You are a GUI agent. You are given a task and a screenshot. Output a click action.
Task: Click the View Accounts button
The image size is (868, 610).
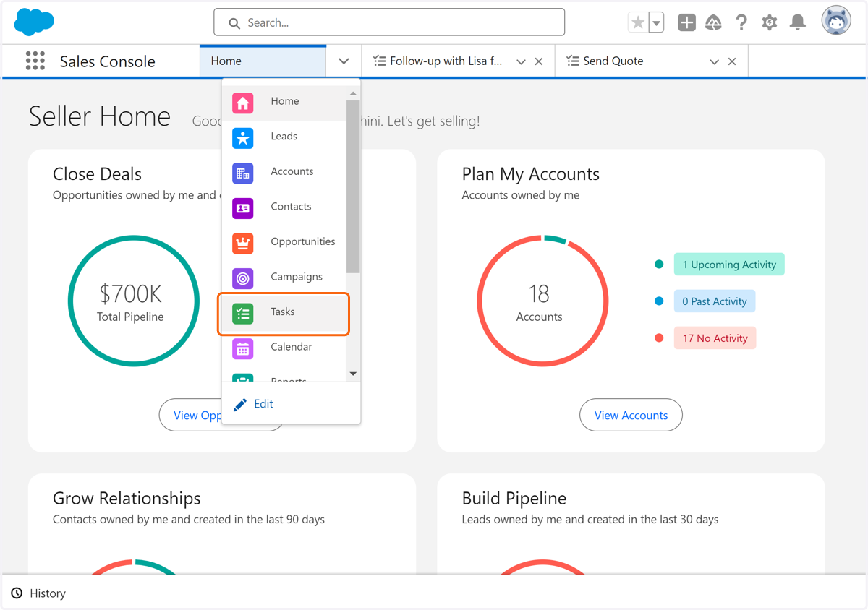click(631, 415)
